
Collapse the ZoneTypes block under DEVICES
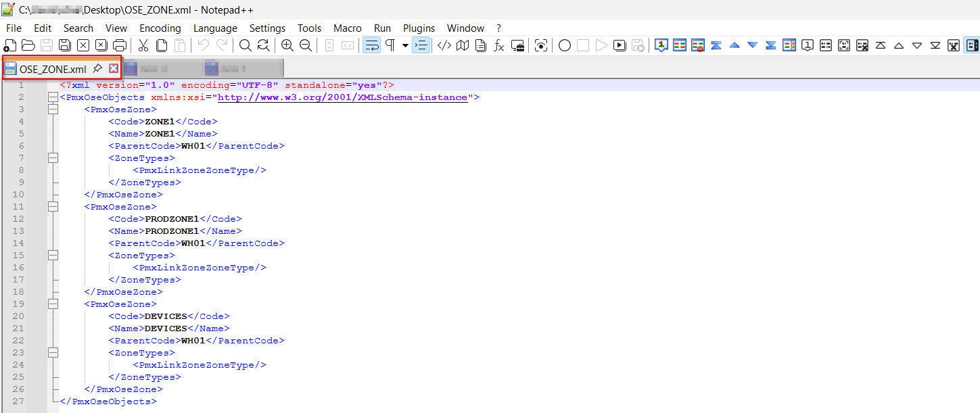pos(53,353)
